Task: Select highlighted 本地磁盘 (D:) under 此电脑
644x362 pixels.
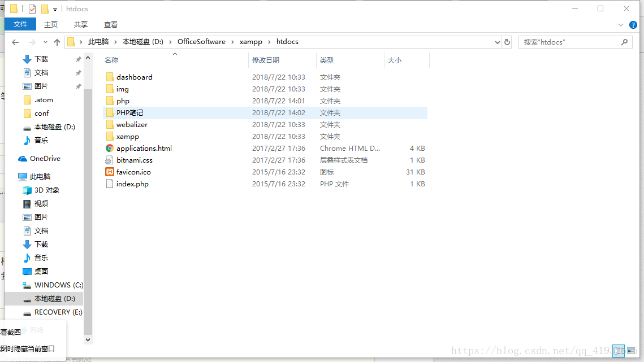Action: tap(54, 298)
